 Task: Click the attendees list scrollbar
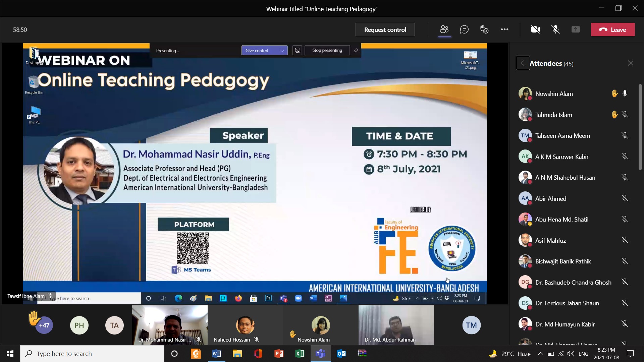[640, 127]
